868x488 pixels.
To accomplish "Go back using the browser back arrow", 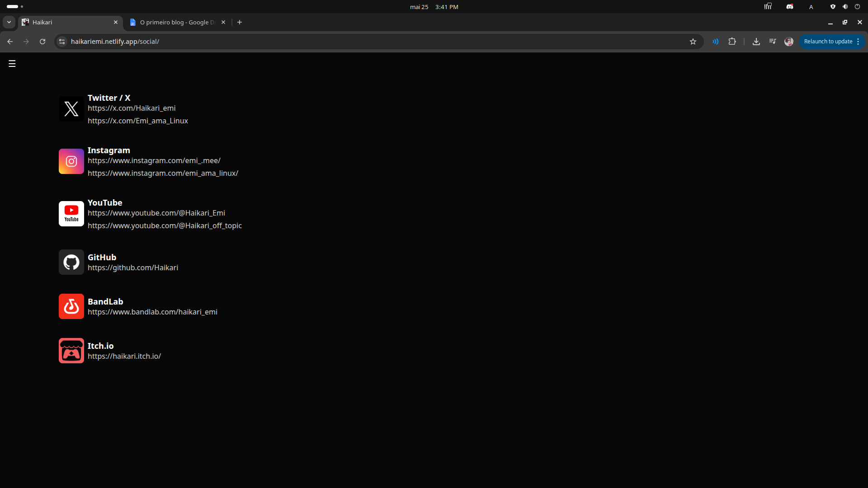I will [10, 42].
